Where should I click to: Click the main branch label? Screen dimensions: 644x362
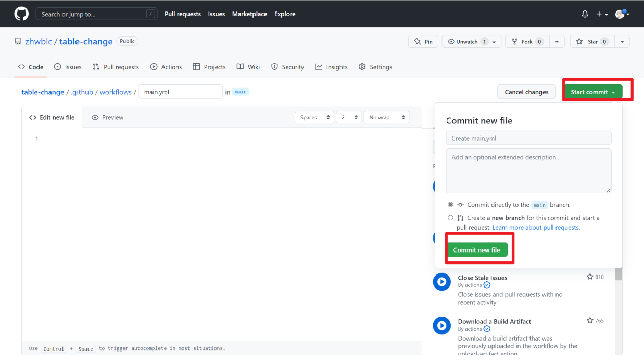[241, 92]
